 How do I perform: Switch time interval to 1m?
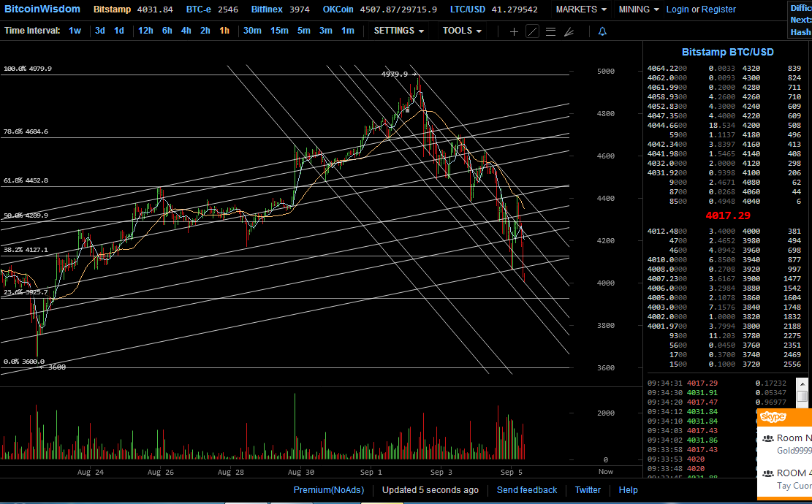tap(347, 31)
